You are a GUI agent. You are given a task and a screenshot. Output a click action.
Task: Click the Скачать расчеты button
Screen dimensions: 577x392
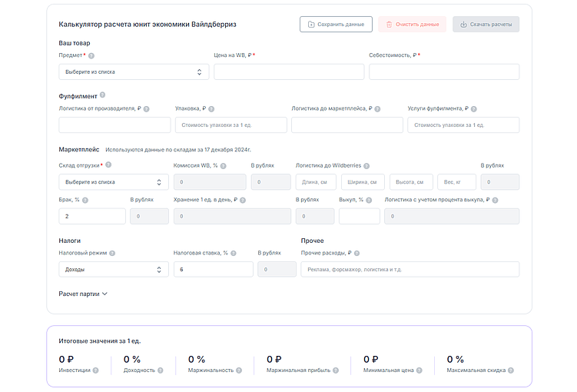click(486, 25)
